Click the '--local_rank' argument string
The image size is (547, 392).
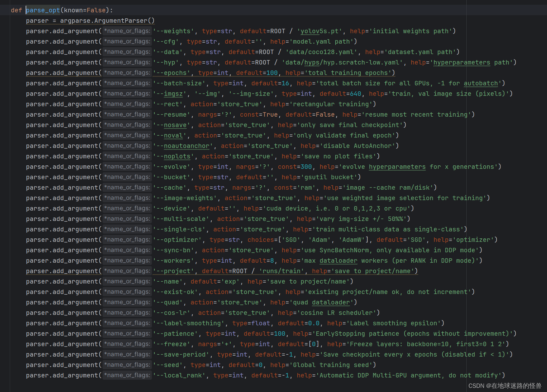click(179, 375)
